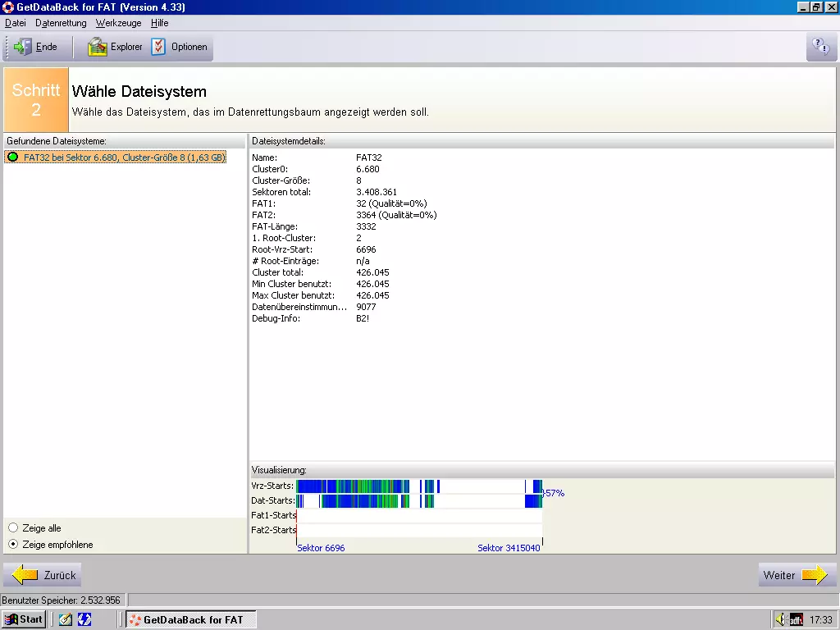Click the Benutzter Speicher status bar entry
The width and height of the screenshot is (840, 630).
pos(64,600)
